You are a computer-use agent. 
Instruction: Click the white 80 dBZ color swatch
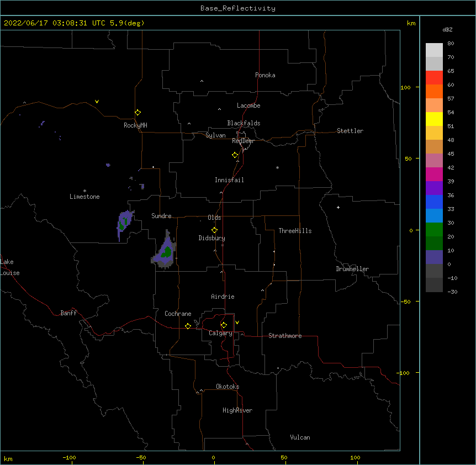(434, 50)
